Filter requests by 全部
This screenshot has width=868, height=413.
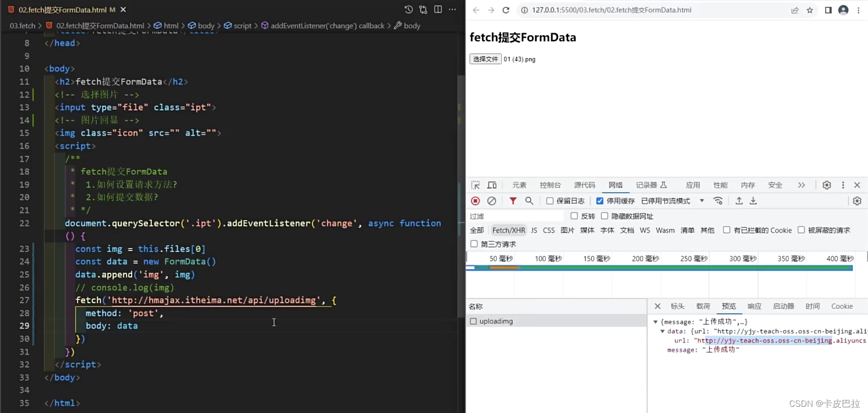tap(477, 230)
